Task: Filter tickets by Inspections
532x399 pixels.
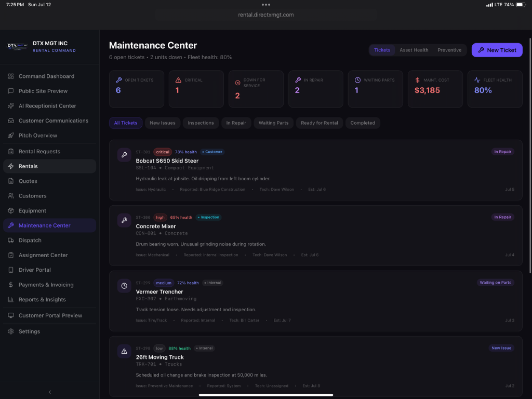Action: (x=201, y=123)
